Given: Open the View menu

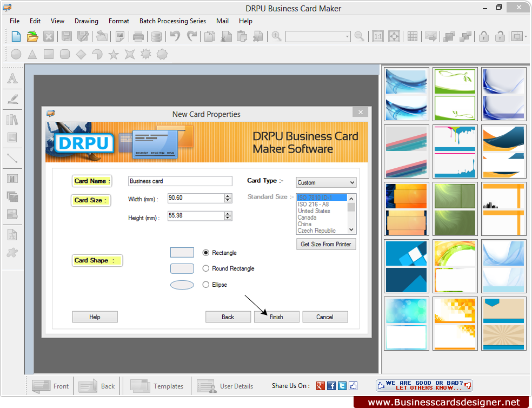Looking at the screenshot, I should point(57,21).
